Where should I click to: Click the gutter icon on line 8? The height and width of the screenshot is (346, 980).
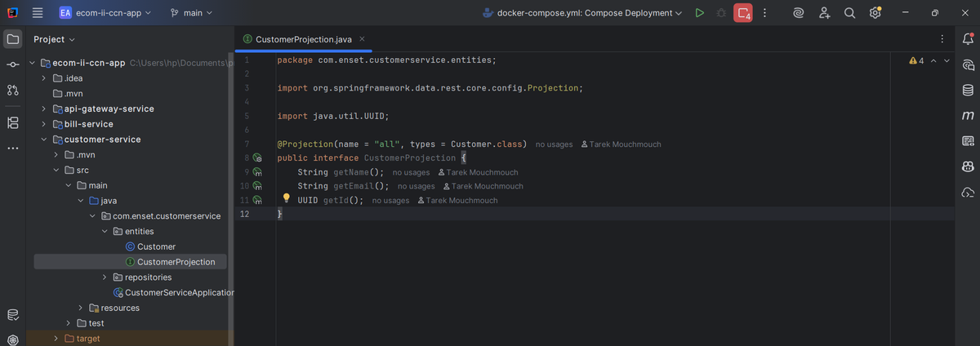257,158
